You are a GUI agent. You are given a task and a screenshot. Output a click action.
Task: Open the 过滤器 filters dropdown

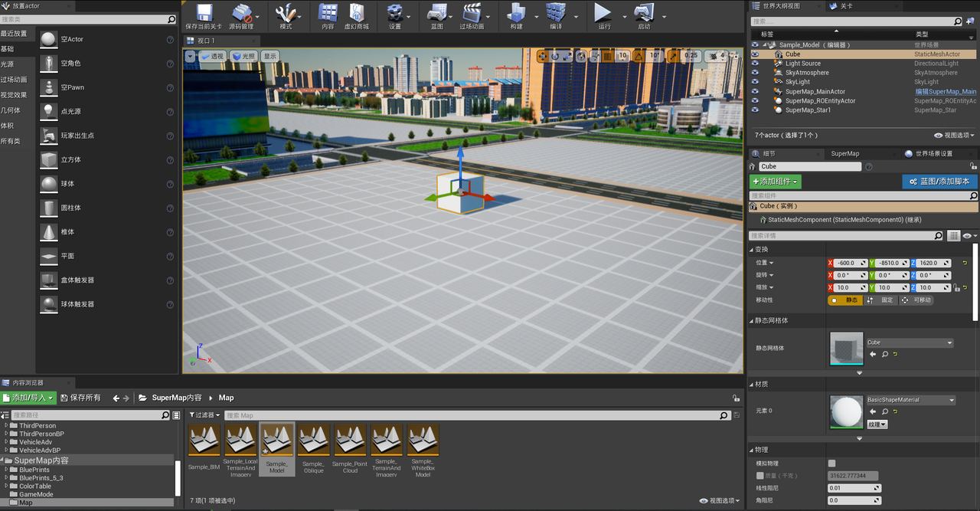click(x=204, y=415)
